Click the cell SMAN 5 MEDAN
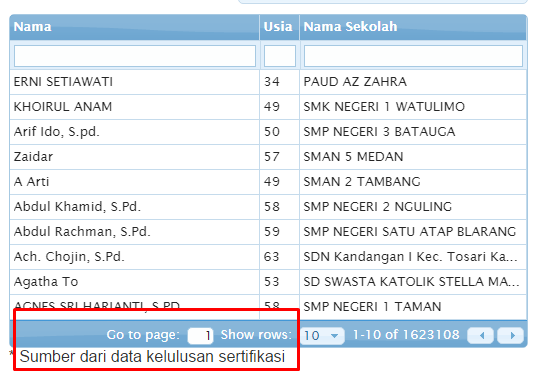Viewport: 538px width, 377px height. [413, 157]
